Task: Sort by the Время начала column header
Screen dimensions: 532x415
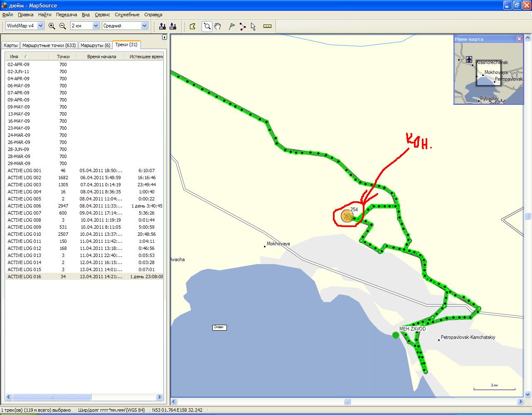Action: tap(101, 56)
